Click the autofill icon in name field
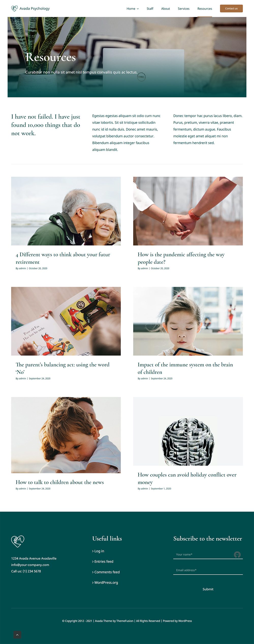Screen dimensions: 254x644 click(x=237, y=555)
